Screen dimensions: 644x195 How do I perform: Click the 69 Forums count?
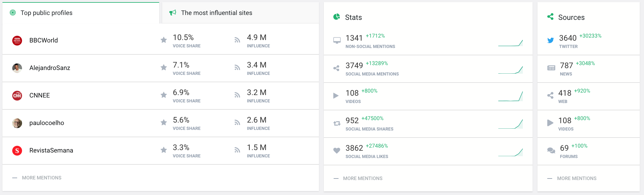pos(564,148)
